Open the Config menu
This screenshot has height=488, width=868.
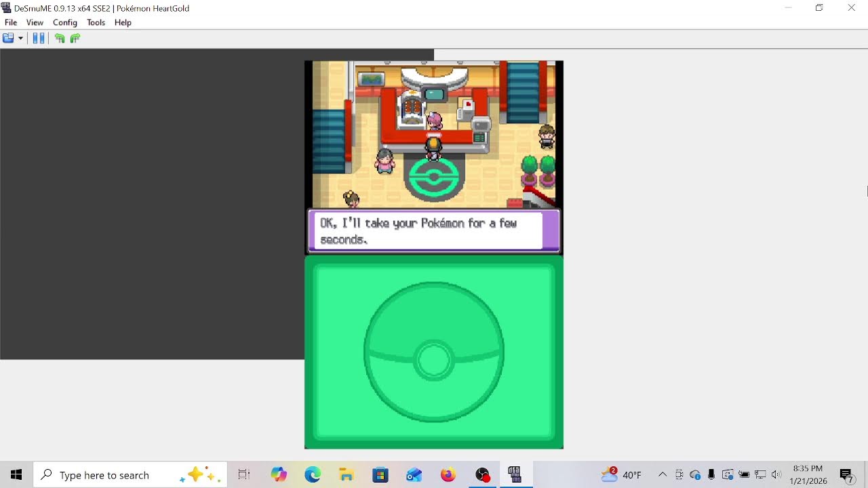(x=65, y=22)
